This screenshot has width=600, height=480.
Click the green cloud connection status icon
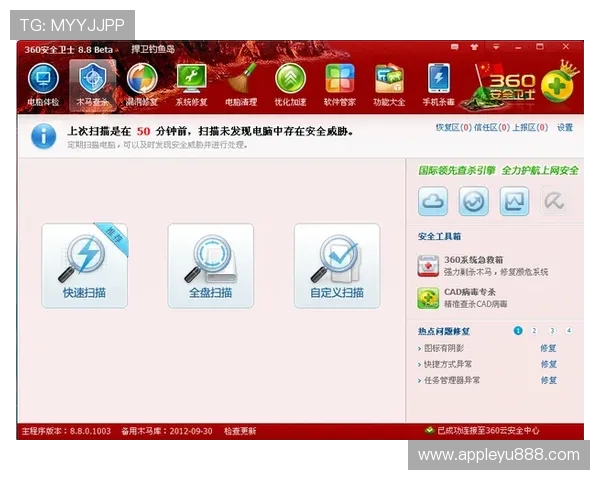(x=429, y=431)
